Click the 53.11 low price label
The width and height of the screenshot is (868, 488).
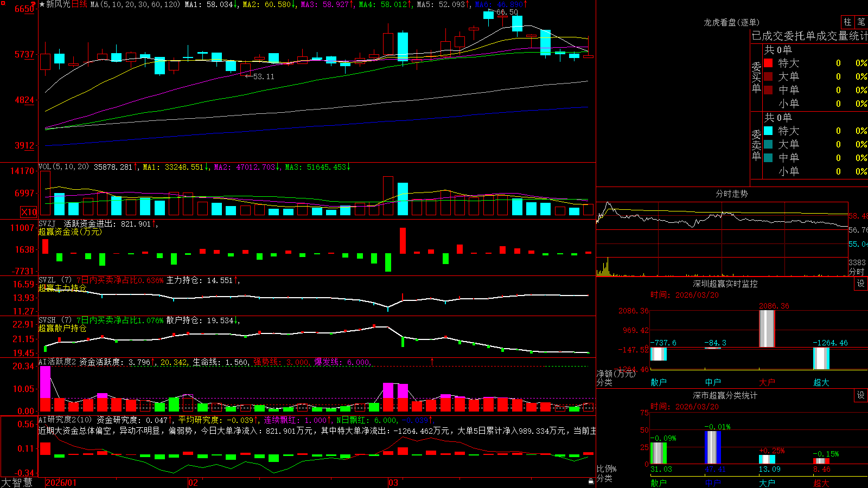(x=264, y=76)
